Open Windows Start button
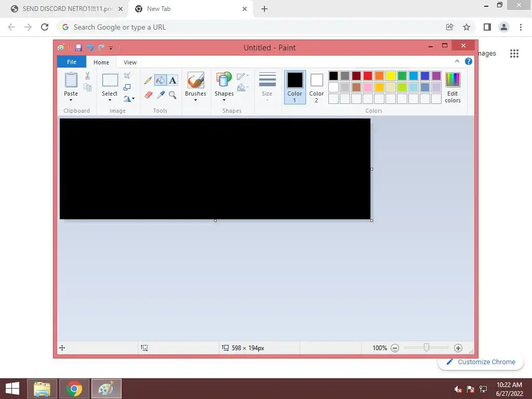Viewport: 532px width, 399px height. pos(12,389)
